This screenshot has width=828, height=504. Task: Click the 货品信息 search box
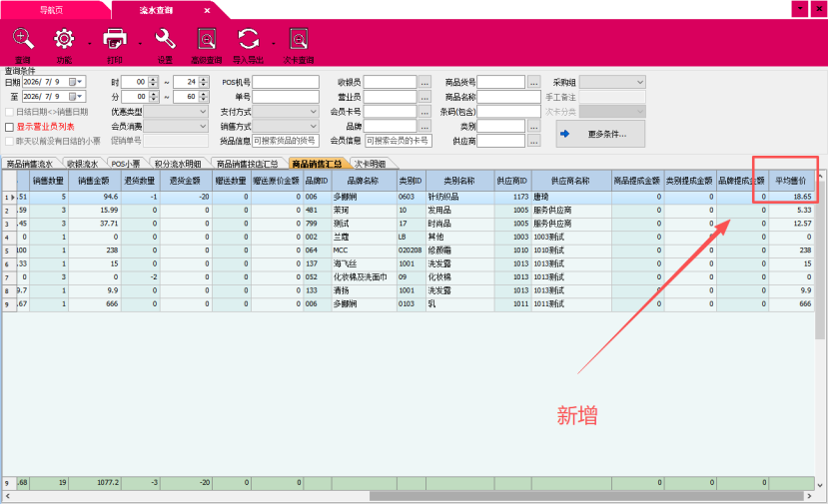coord(286,141)
